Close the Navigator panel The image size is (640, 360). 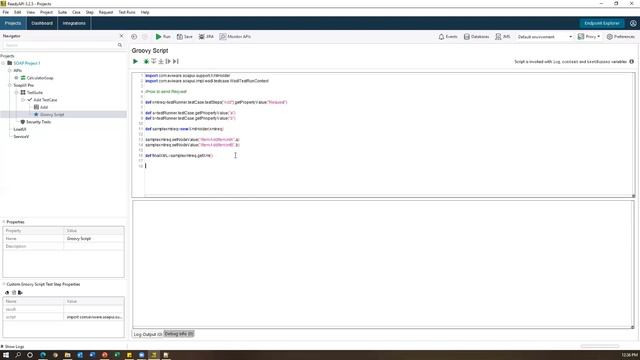(x=121, y=36)
